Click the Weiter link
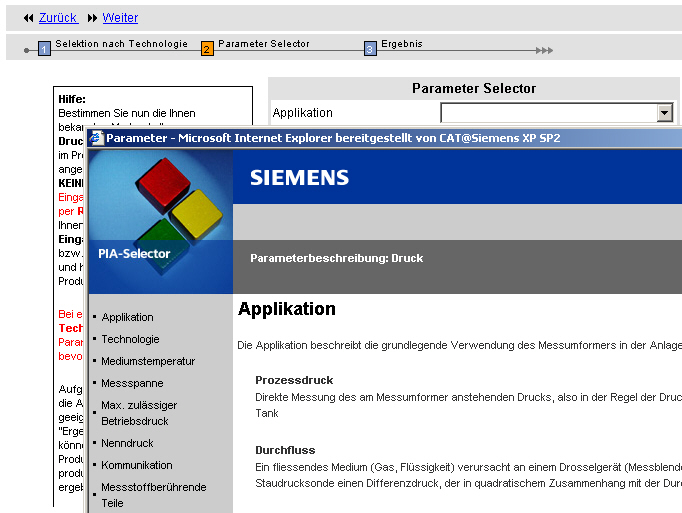Viewport: 682px width, 513px height. (120, 18)
